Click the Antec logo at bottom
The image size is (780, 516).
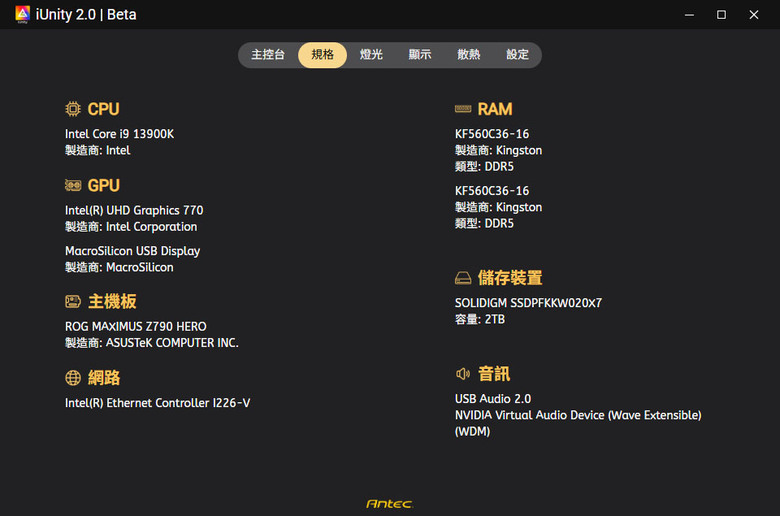click(390, 504)
